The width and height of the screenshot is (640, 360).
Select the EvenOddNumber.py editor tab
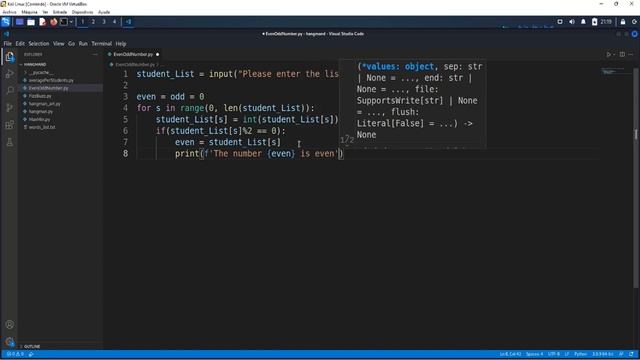133,54
